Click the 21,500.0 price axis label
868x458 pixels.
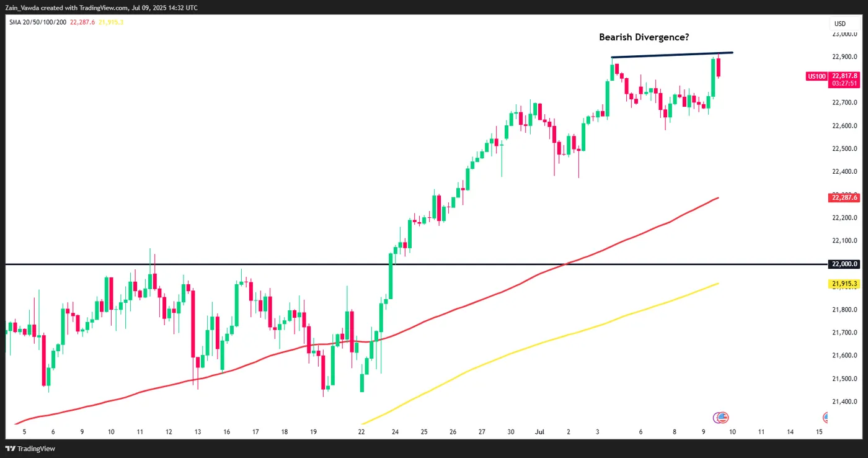coord(846,379)
